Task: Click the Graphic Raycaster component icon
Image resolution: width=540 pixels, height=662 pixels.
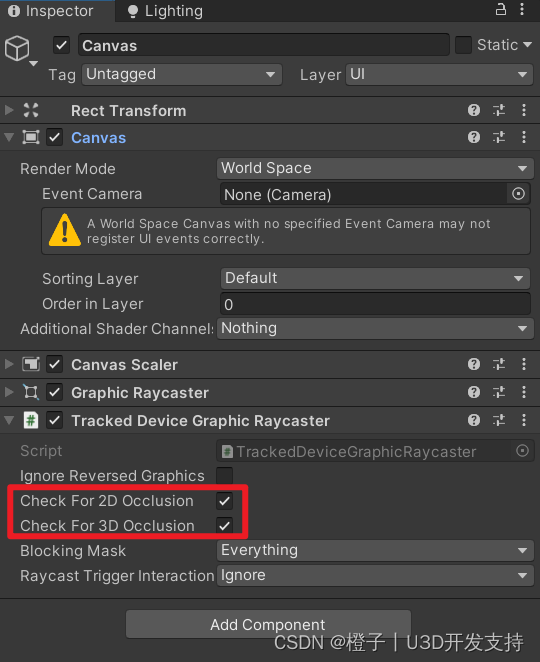Action: point(31,392)
